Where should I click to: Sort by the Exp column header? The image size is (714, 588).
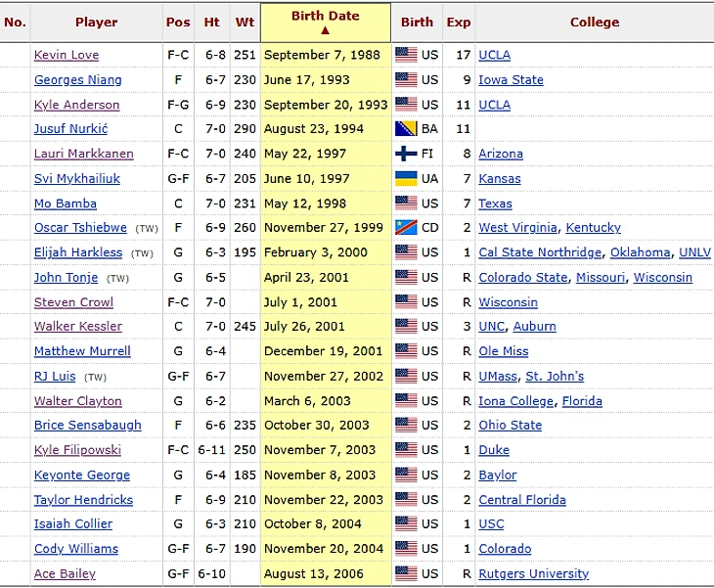459,23
